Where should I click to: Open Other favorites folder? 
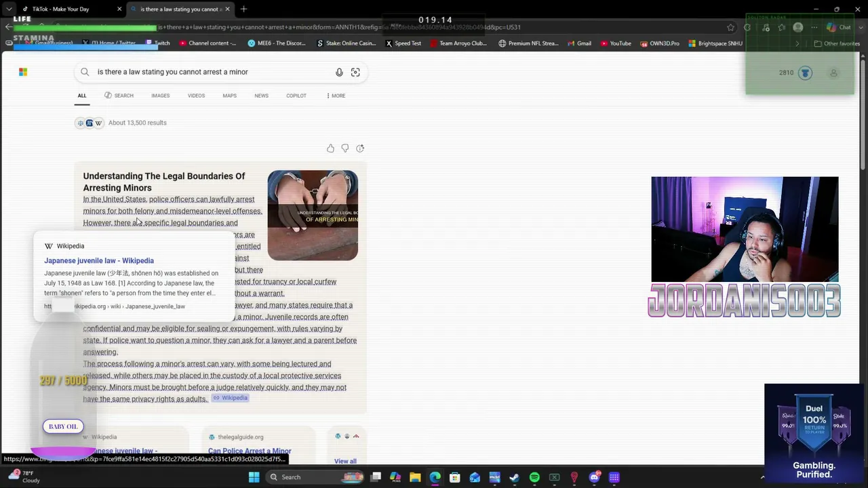[837, 43]
